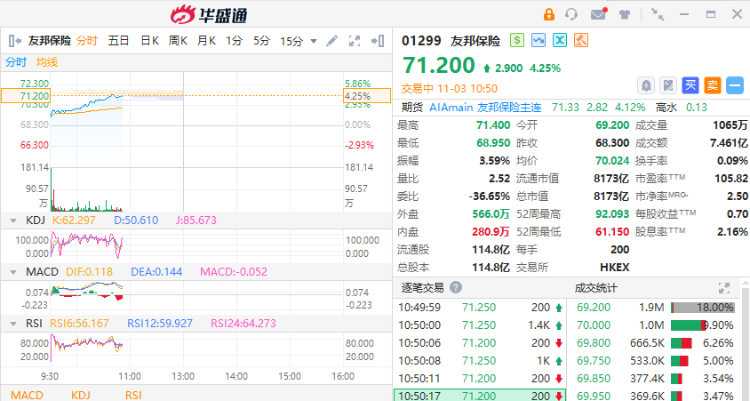750x401 pixels.
Task: Collapse the KDJ indicator panel
Action: [x=11, y=219]
